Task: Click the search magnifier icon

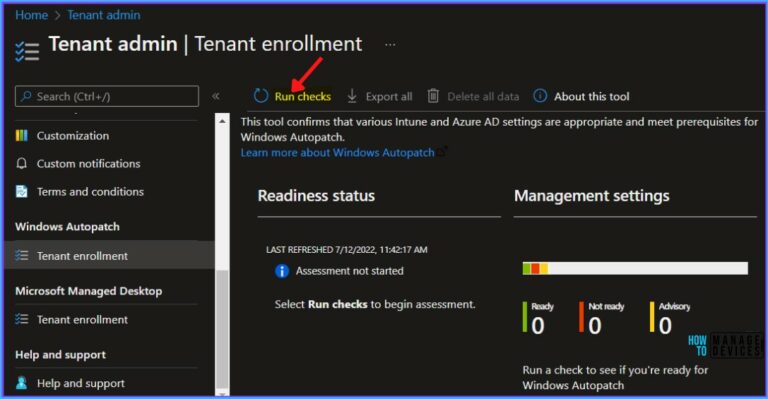Action: click(x=26, y=96)
